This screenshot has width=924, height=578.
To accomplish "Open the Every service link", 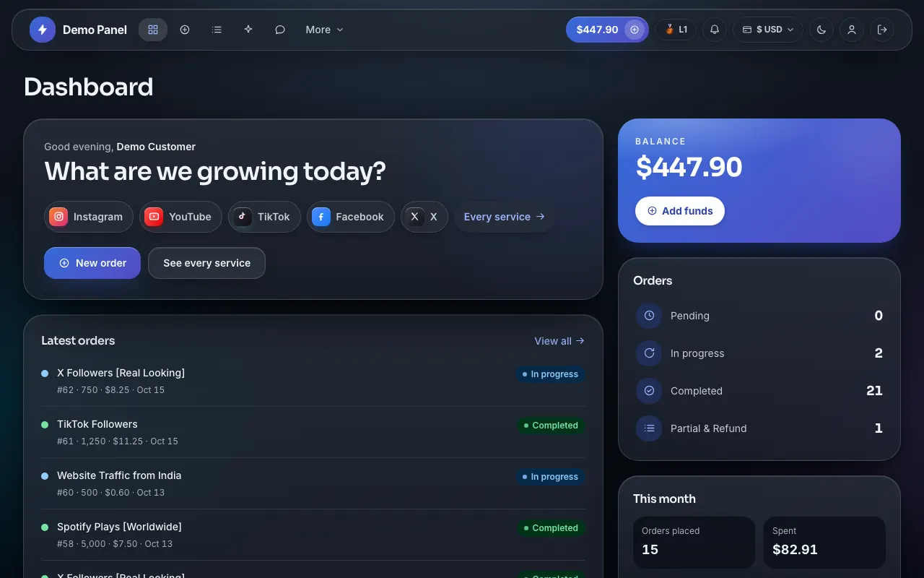I will tap(505, 217).
